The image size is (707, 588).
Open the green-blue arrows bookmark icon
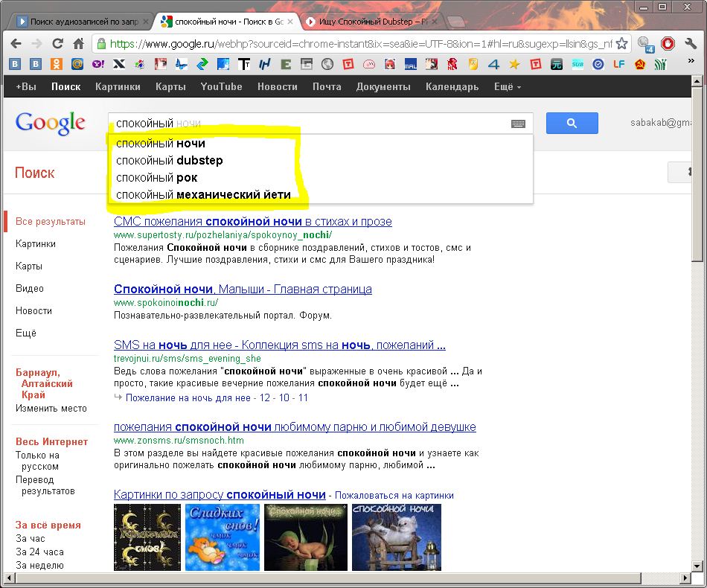202,64
